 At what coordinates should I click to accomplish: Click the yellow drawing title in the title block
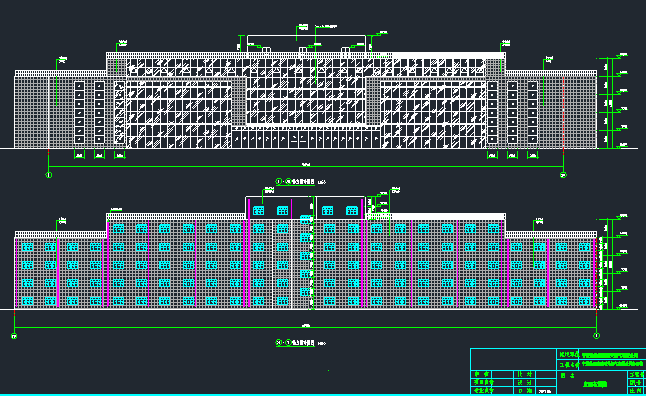coord(595,384)
